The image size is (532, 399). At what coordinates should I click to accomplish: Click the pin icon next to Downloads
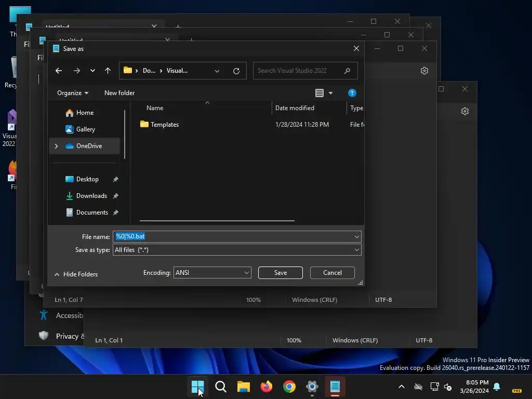116,196
